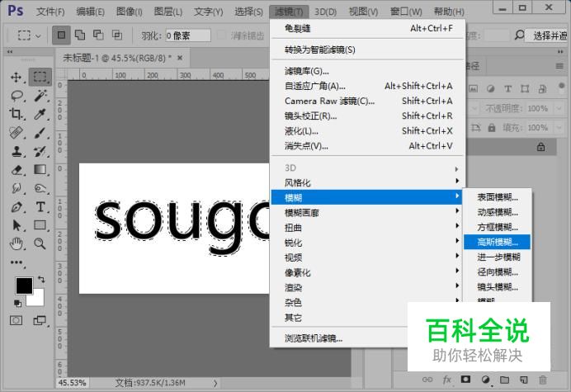Choose 动感模糊... from blur submenu
This screenshot has width=571, height=392.
click(497, 212)
